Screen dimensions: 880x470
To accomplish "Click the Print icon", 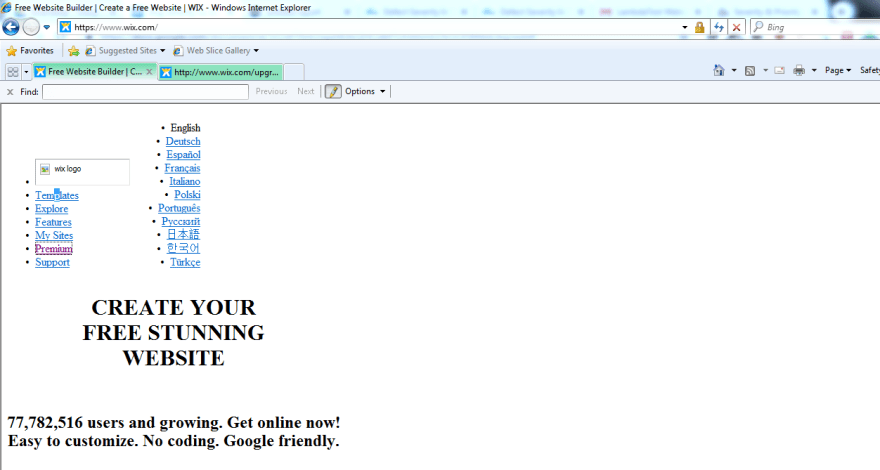I will click(x=799, y=71).
